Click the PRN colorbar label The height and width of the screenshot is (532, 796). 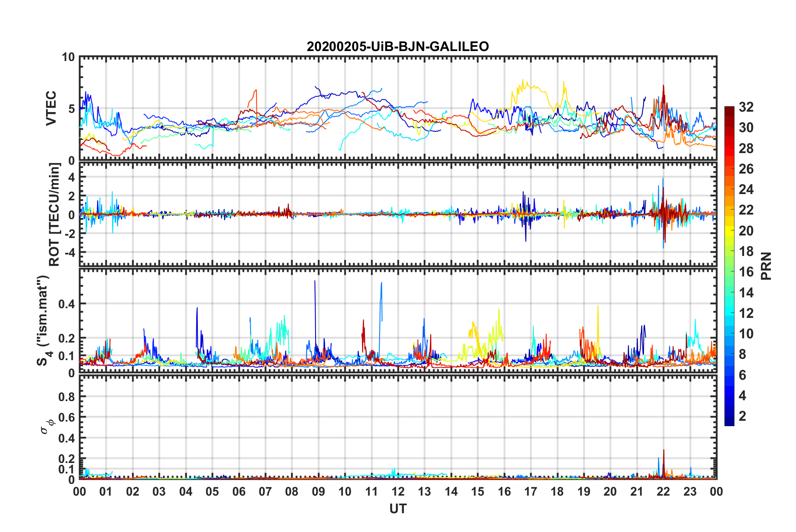(x=766, y=266)
